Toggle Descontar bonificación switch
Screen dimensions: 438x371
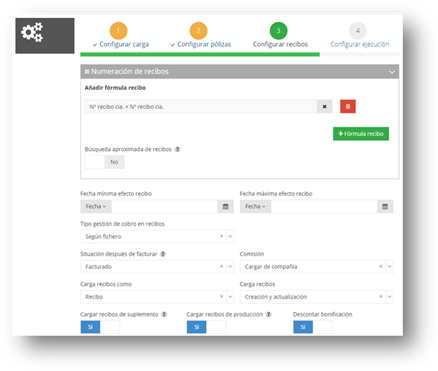pyautogui.click(x=313, y=327)
